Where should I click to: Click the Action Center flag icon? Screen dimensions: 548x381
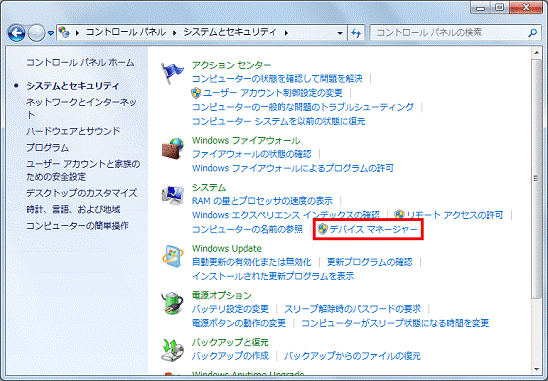pyautogui.click(x=172, y=73)
